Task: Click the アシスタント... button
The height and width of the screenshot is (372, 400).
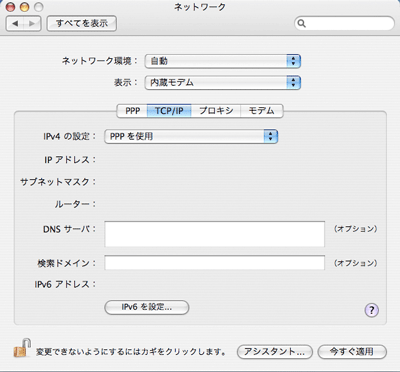Action: [x=275, y=352]
